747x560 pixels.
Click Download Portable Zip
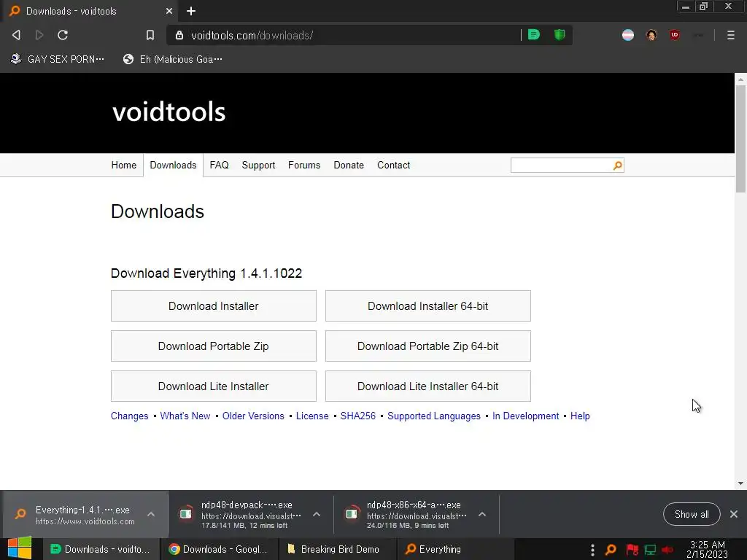(x=214, y=346)
